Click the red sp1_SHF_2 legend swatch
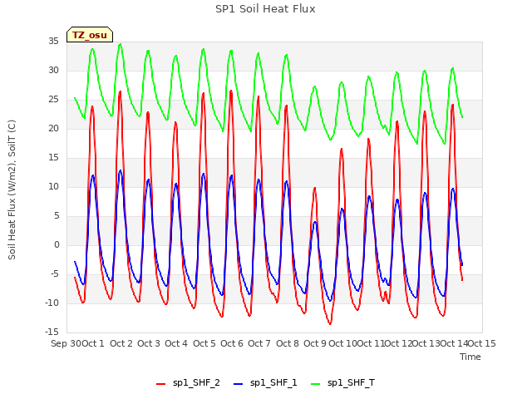 pos(160,384)
